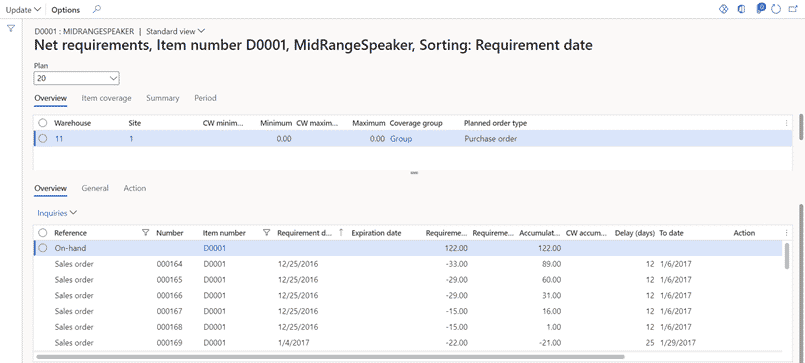Switch to Item coverage tab
Viewport: 805px width, 363px height.
(106, 98)
